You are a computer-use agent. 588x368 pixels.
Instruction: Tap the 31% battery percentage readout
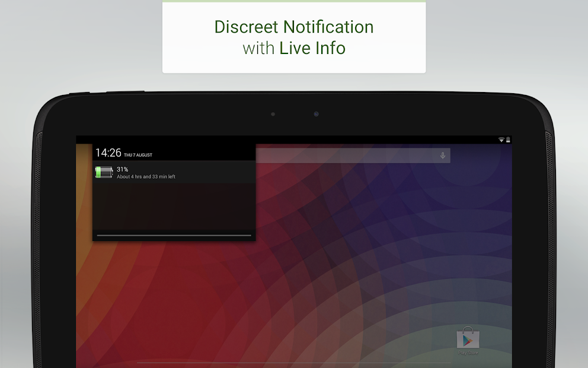(123, 169)
